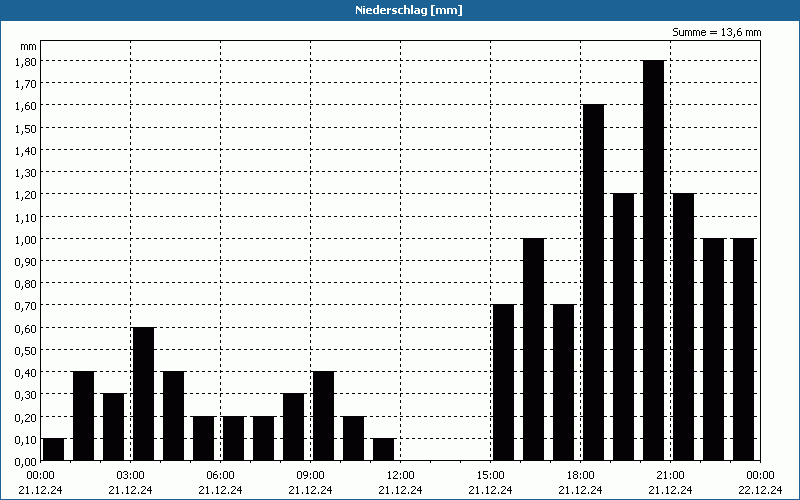Click the y-axis value 1,30
800x500 pixels.
[26, 172]
